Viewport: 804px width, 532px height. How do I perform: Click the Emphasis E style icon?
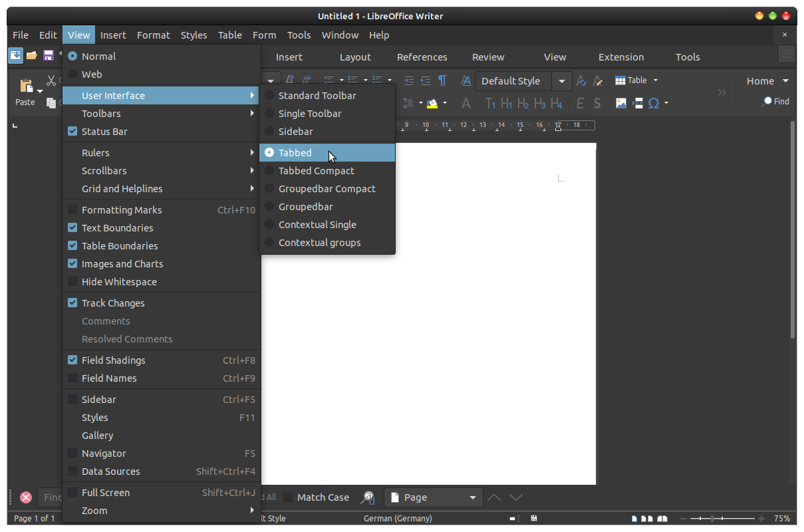pos(580,103)
